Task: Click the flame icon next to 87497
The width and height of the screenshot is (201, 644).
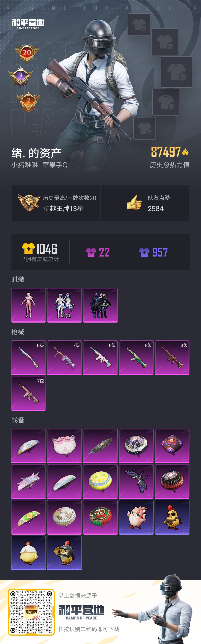Action: [x=185, y=152]
